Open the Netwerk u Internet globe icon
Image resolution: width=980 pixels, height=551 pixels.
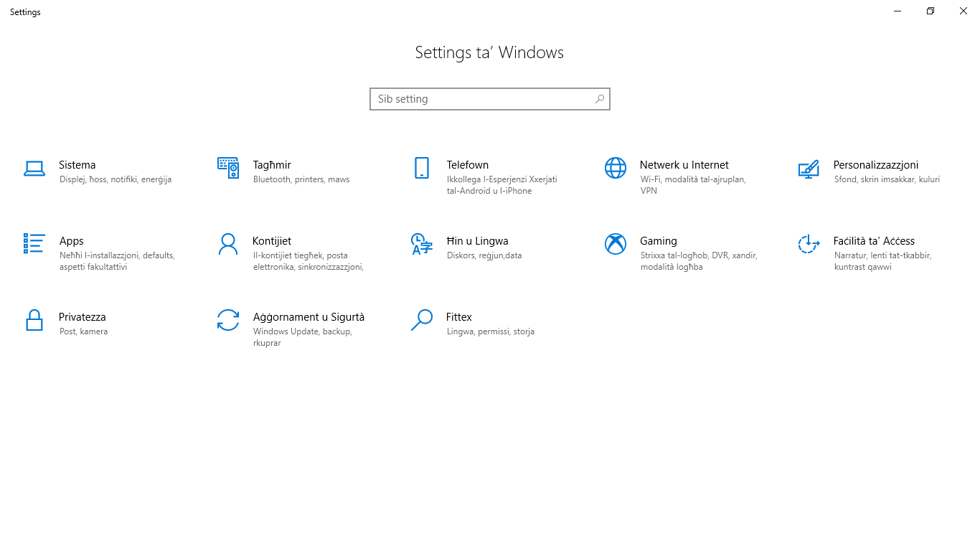tap(616, 168)
